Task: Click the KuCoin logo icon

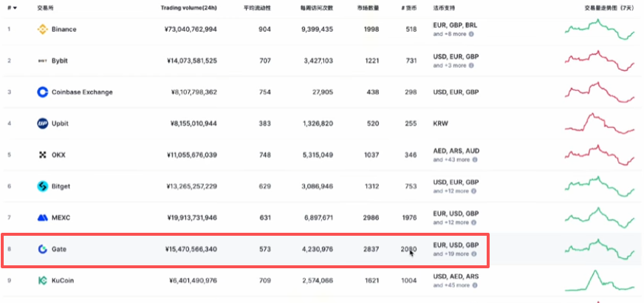Action: click(43, 280)
